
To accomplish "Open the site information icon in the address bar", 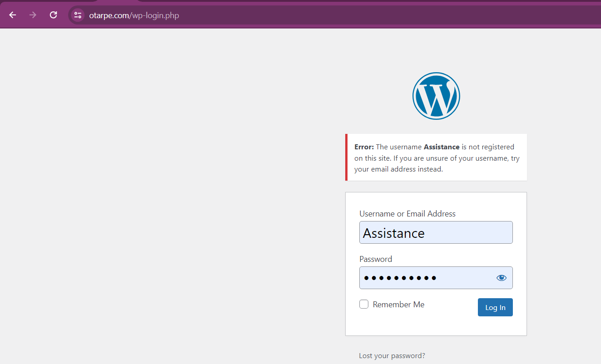I will click(x=78, y=15).
